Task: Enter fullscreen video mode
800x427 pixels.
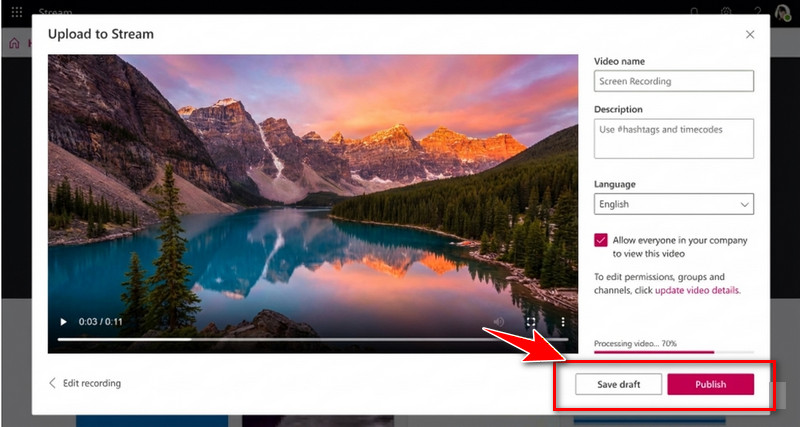Action: click(531, 321)
